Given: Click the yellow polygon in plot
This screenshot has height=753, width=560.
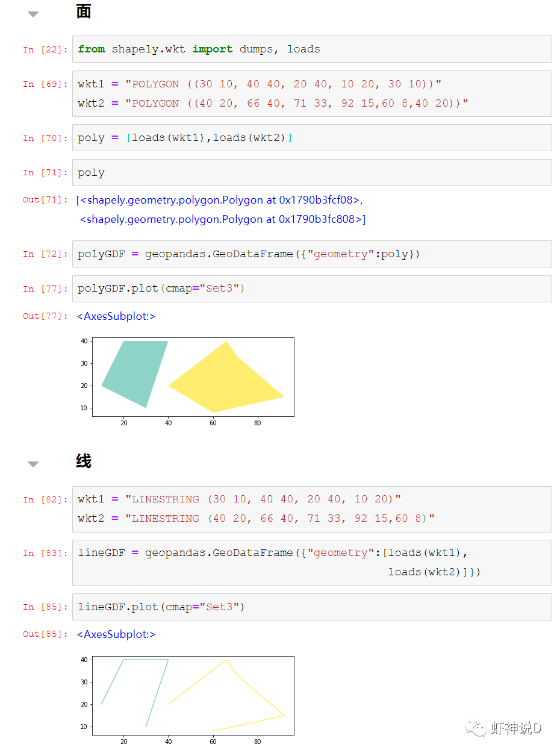Looking at the screenshot, I should coord(229,383).
